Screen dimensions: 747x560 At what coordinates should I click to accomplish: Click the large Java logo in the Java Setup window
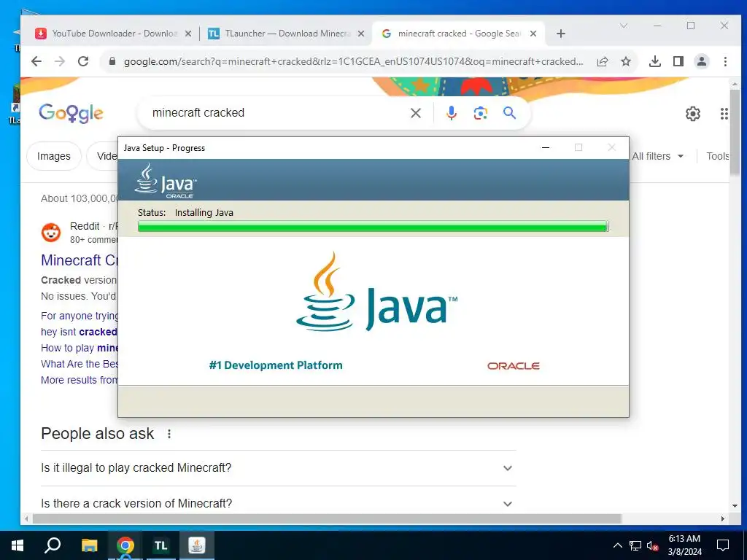click(x=376, y=292)
